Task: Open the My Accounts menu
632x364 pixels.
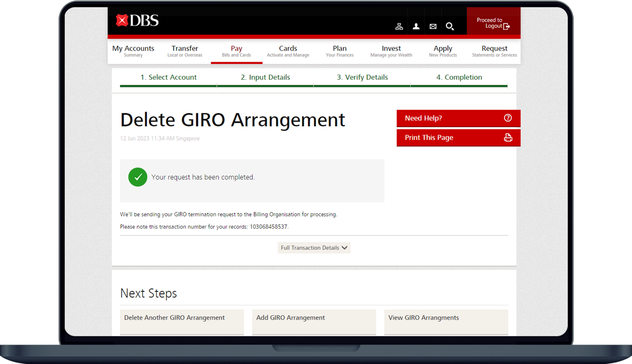Action: (133, 51)
